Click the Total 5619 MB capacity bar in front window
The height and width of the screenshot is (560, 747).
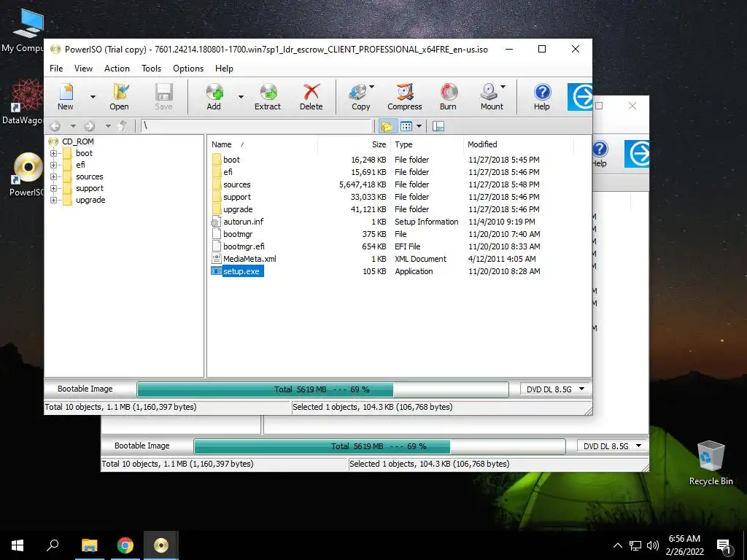click(x=322, y=389)
